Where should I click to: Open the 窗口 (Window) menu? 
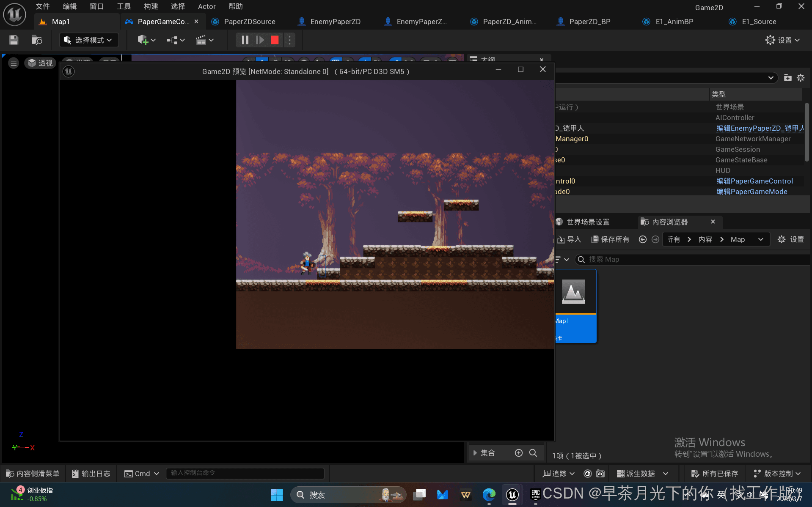tap(96, 6)
